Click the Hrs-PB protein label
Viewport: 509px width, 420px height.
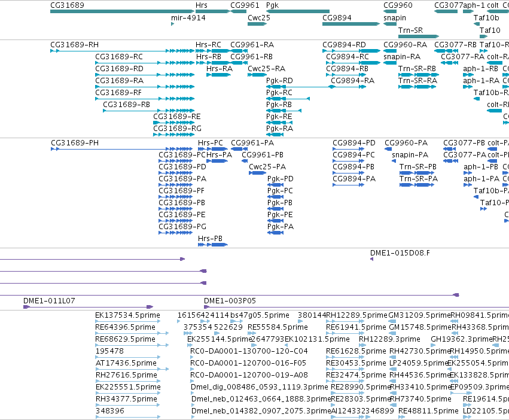coord(210,239)
